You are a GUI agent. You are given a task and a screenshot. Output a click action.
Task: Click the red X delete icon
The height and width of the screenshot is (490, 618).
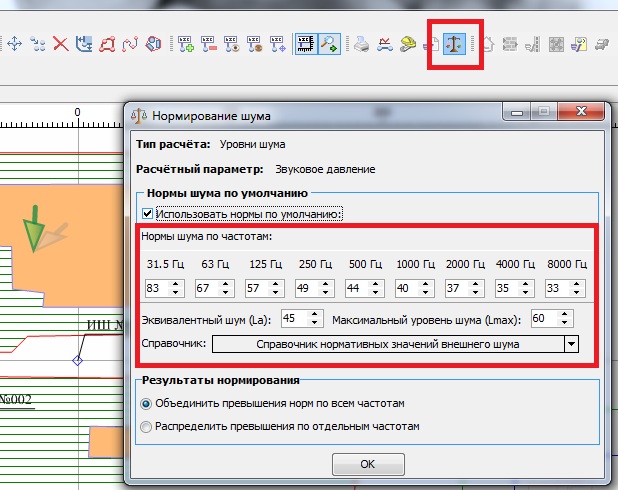[x=61, y=44]
